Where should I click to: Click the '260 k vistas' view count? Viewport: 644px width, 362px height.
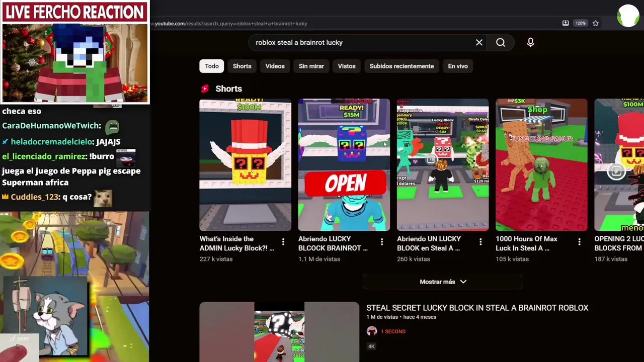tap(414, 259)
